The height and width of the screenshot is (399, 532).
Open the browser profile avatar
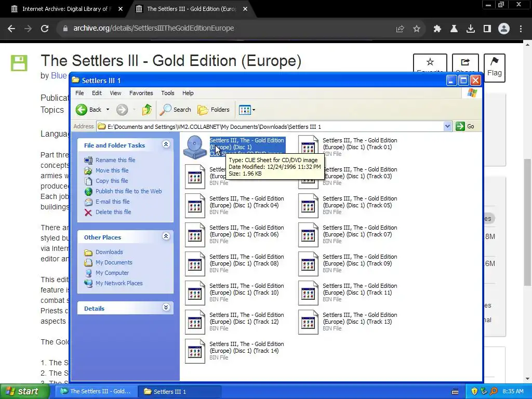504,29
